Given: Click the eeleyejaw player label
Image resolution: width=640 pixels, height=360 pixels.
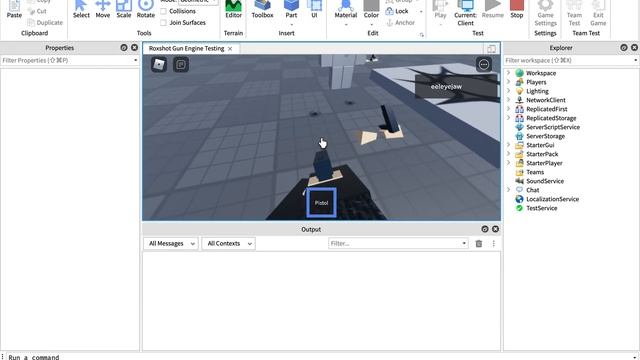Looking at the screenshot, I should [446, 87].
